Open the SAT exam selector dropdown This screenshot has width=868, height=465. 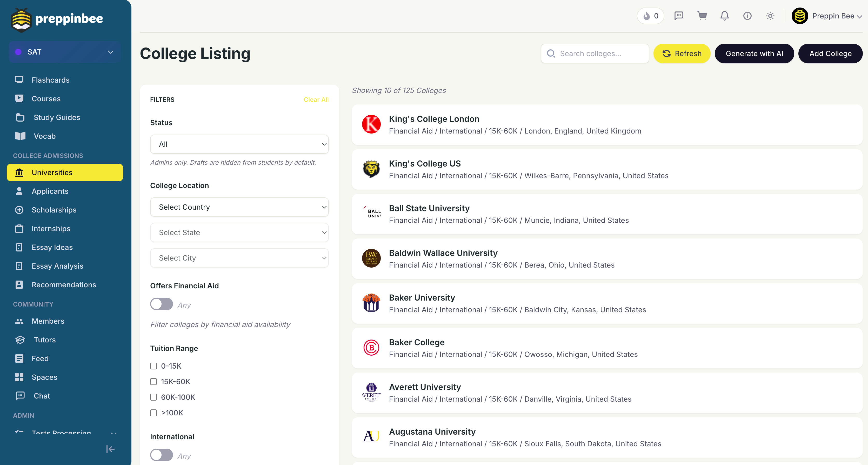[x=65, y=52]
